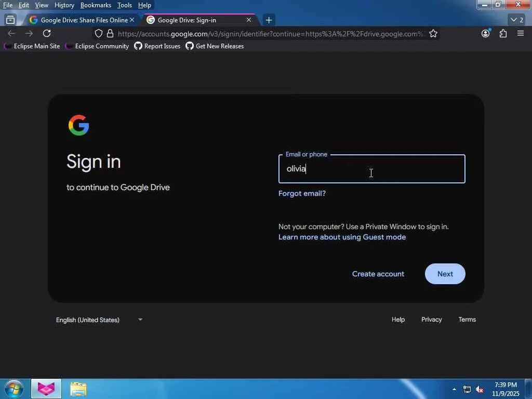
Task: Click the Email or phone field
Action: (x=371, y=169)
